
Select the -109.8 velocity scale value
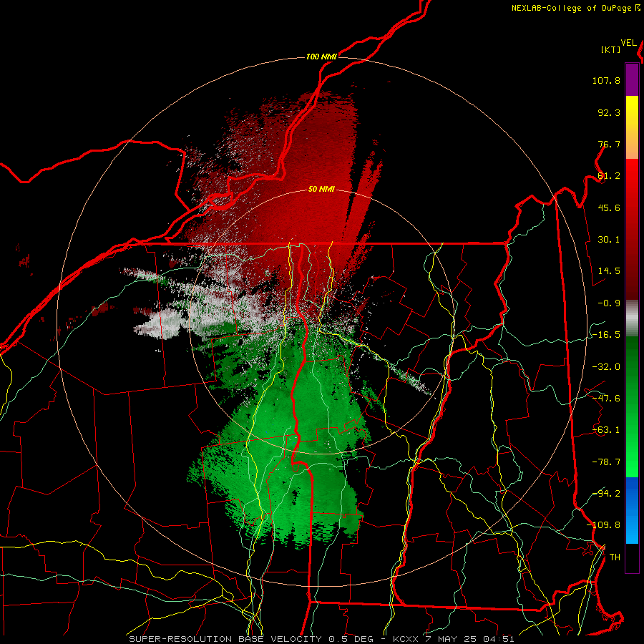(x=603, y=525)
